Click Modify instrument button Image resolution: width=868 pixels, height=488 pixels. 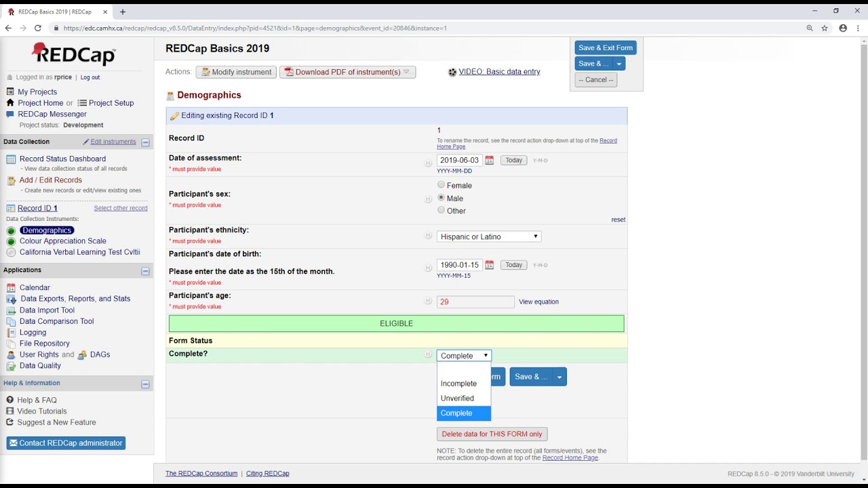coord(236,72)
